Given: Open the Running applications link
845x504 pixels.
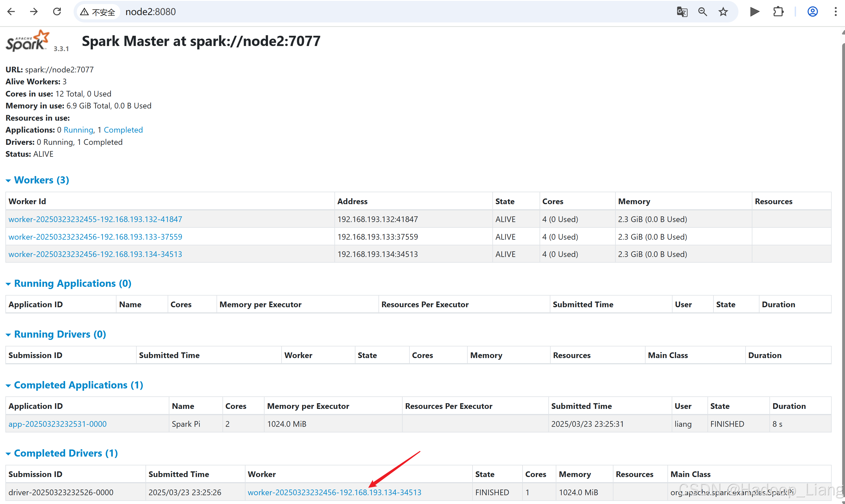Looking at the screenshot, I should [x=78, y=130].
